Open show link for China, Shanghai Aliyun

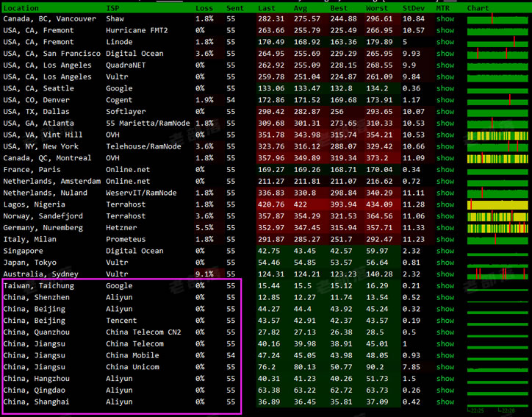click(445, 402)
